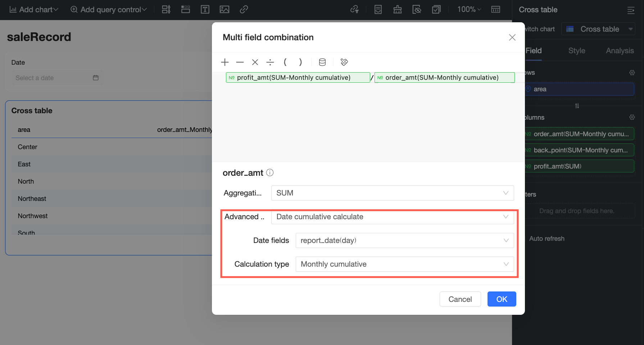Click the table layout toolbar icon
The image size is (644, 345).
(496, 10)
